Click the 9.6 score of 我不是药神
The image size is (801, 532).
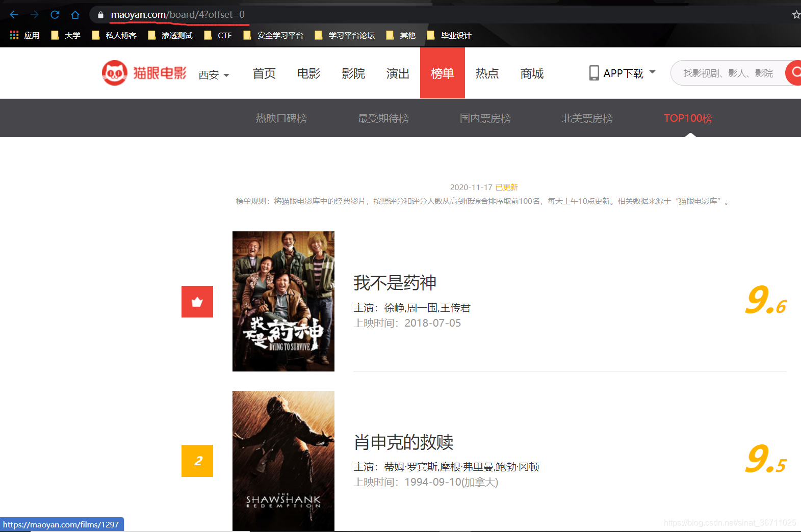tap(765, 300)
